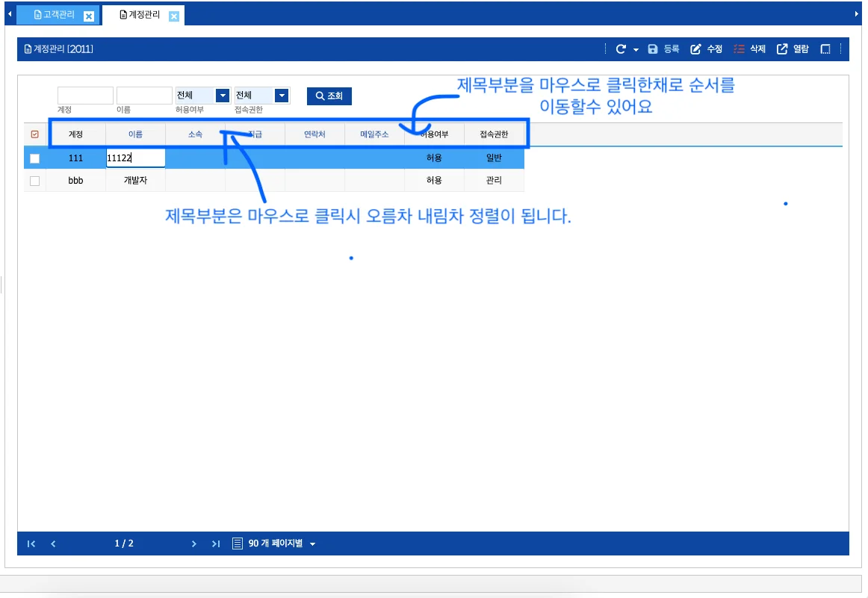The height and width of the screenshot is (598, 868).
Task: Go to the previous page
Action: [53, 544]
